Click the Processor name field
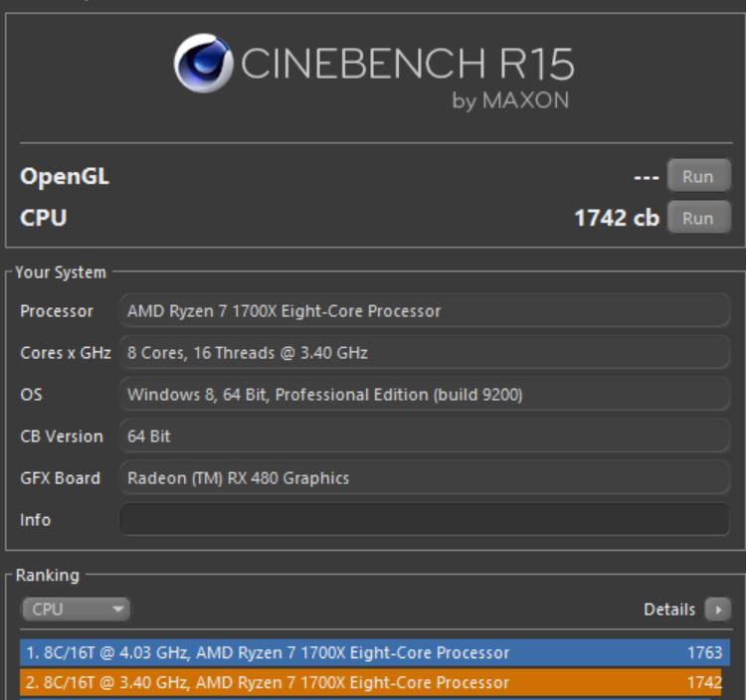 [424, 311]
